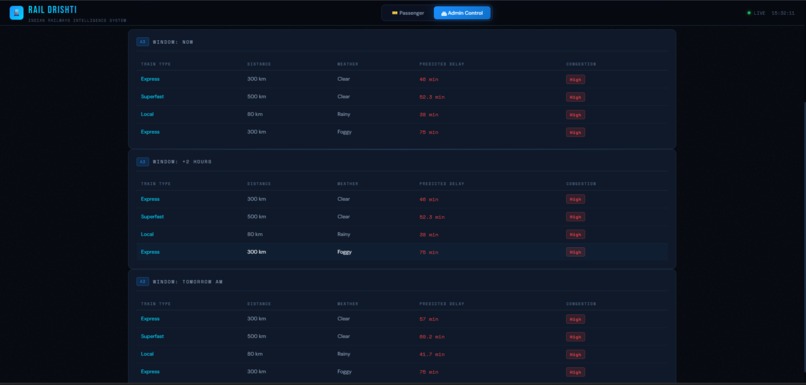Click Train Type header in Window: +2 Hours
This screenshot has height=385, width=806.
tap(156, 184)
